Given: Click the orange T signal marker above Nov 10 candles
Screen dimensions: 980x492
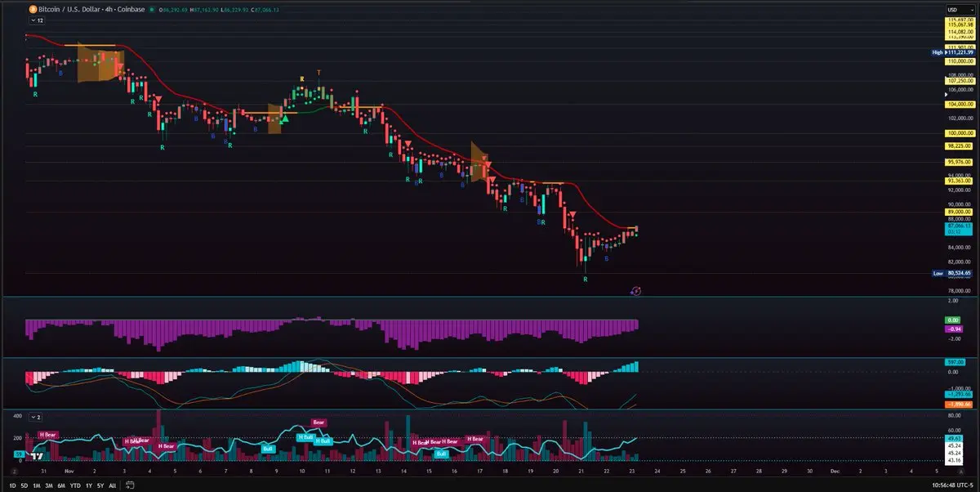Looking at the screenshot, I should tap(318, 73).
